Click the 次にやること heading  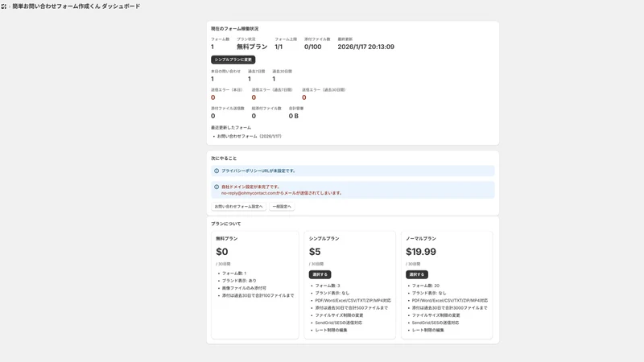[x=224, y=158]
